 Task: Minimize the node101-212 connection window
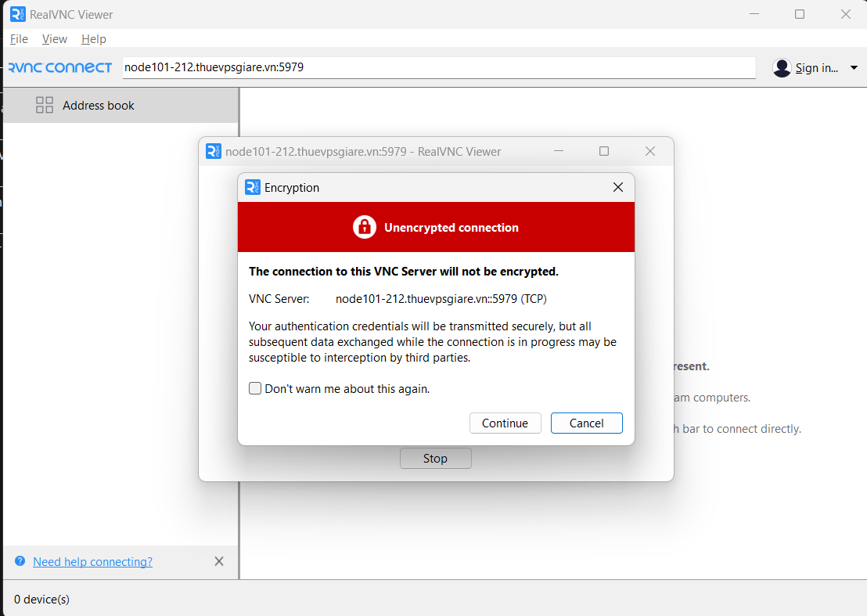[559, 151]
